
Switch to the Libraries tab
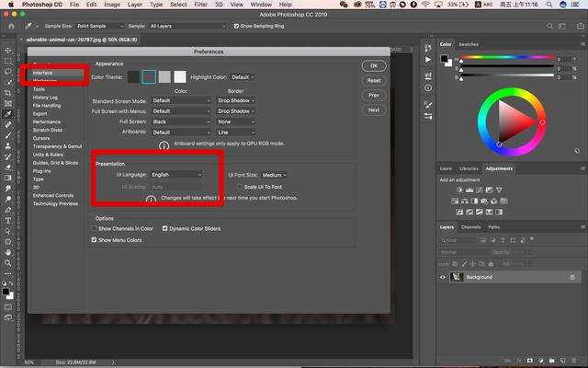tap(469, 168)
